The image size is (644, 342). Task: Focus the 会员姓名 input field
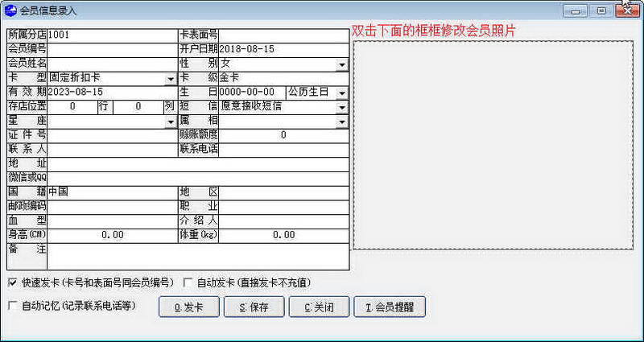[111, 64]
